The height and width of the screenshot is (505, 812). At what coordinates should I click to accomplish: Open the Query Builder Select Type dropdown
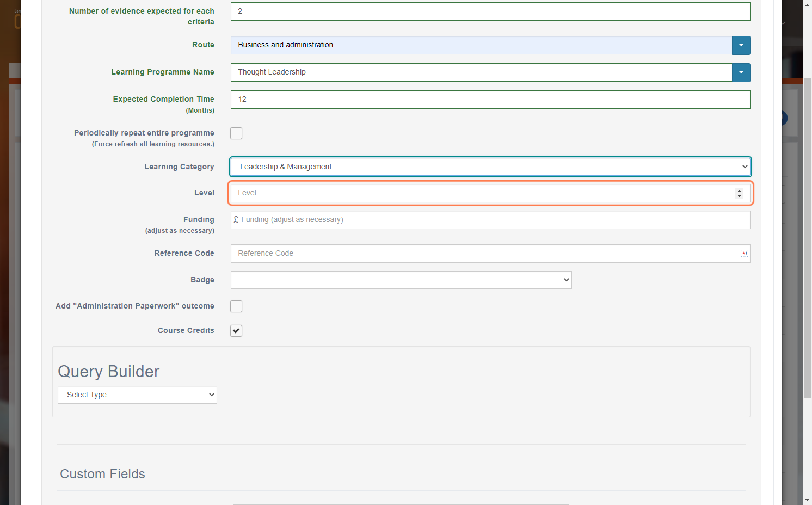coord(137,395)
